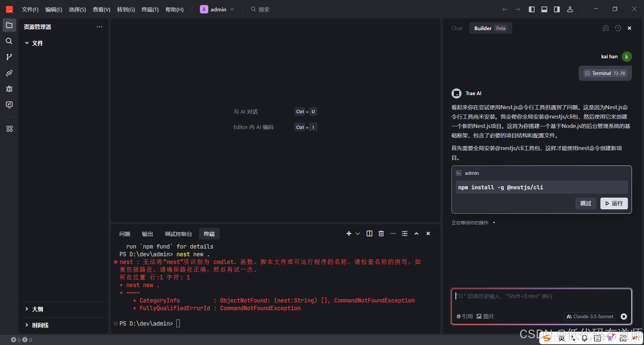Click the npm install -g @nestjs/cli command text

pos(500,187)
